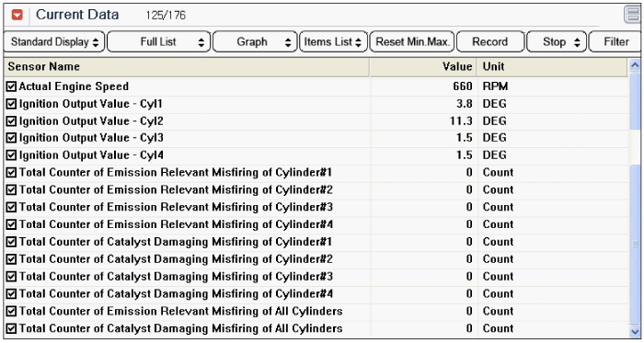Start recording with Record button
Screen dimensions: 644x343
point(490,42)
